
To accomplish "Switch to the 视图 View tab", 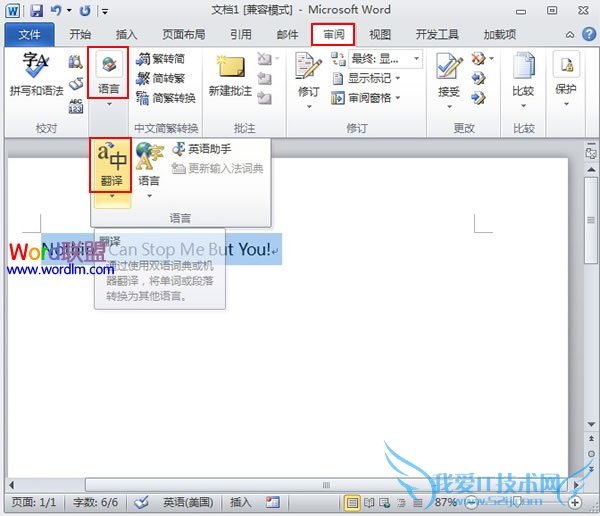I will (x=380, y=35).
